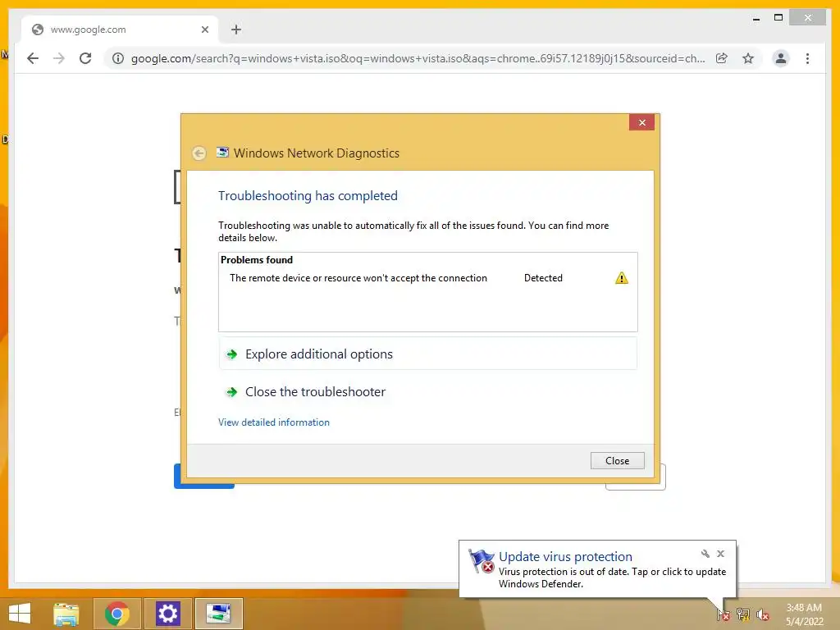This screenshot has width=840, height=630.
Task: Click the Windows Defender flag icon in balloon
Action: pyautogui.click(x=481, y=561)
